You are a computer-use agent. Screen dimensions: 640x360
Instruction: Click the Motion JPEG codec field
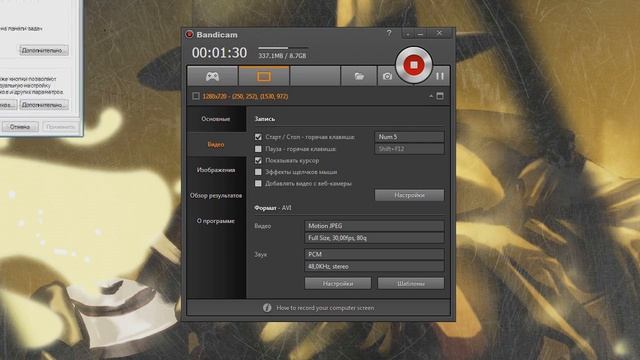[374, 226]
